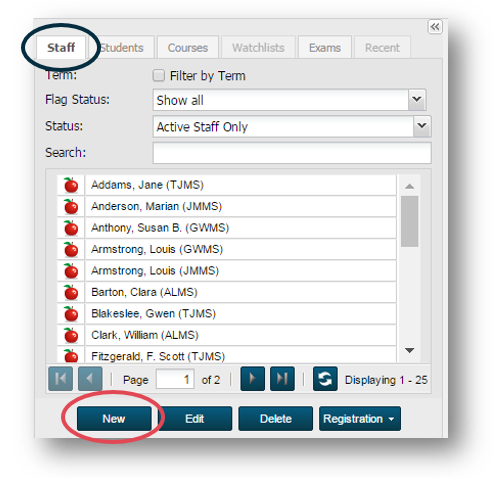Click apple icon beside Armstrong, Louis (JMMS)
Image resolution: width=496 pixels, height=478 pixels.
[71, 271]
